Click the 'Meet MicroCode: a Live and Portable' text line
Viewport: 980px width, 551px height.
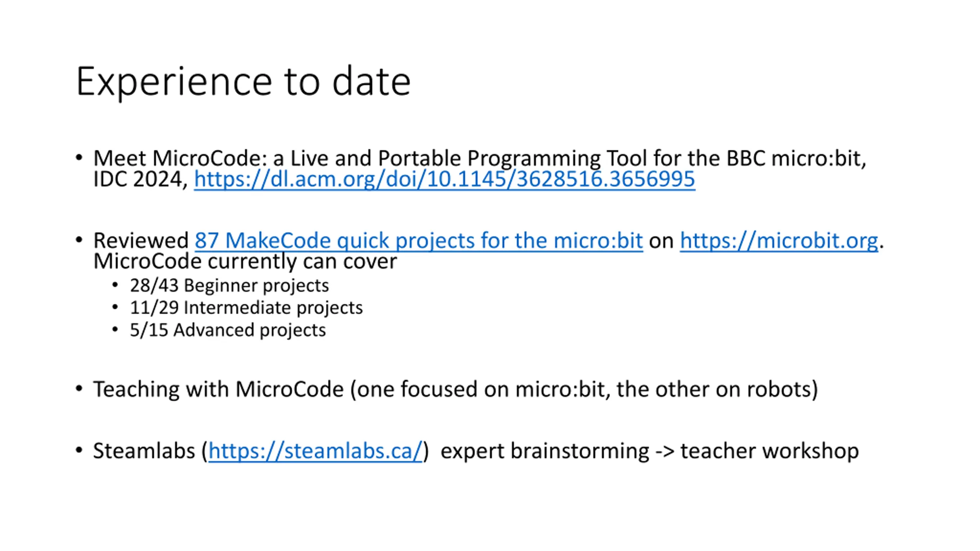(x=480, y=158)
